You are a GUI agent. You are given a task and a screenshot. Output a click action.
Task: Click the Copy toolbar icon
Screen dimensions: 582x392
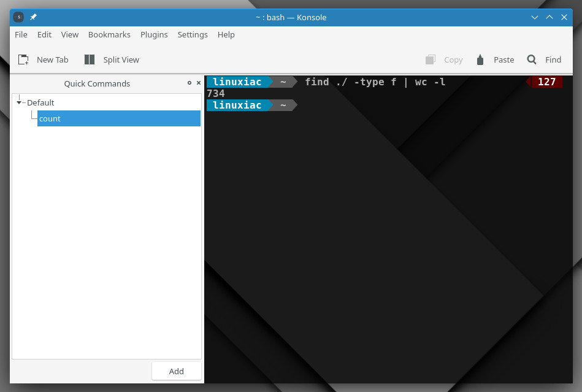tap(430, 60)
